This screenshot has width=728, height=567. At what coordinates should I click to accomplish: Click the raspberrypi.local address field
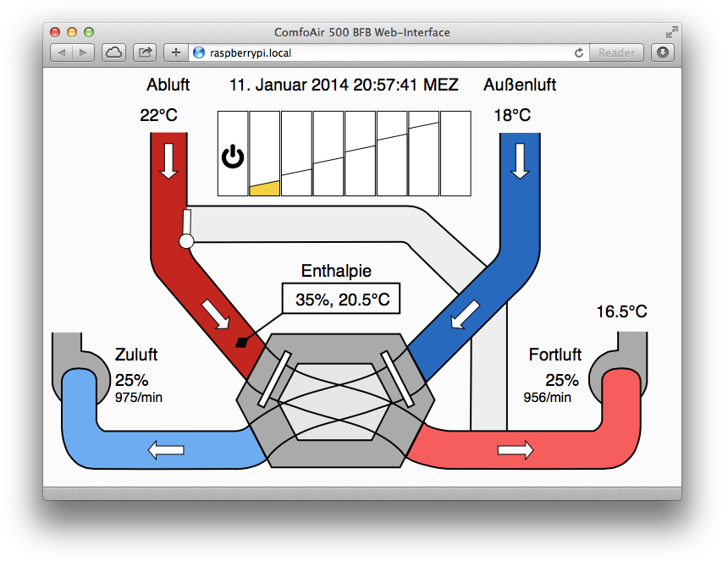tap(389, 53)
